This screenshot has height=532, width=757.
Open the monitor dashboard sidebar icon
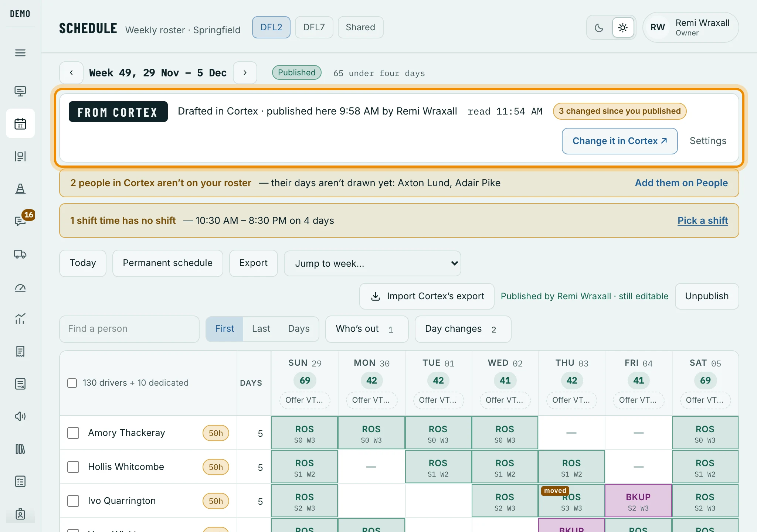(20, 91)
